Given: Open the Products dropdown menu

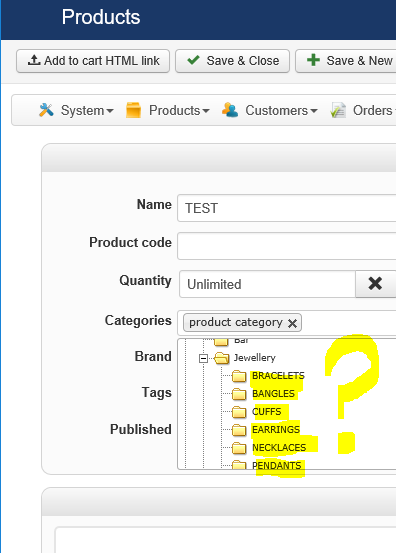Looking at the screenshot, I should point(168,110).
